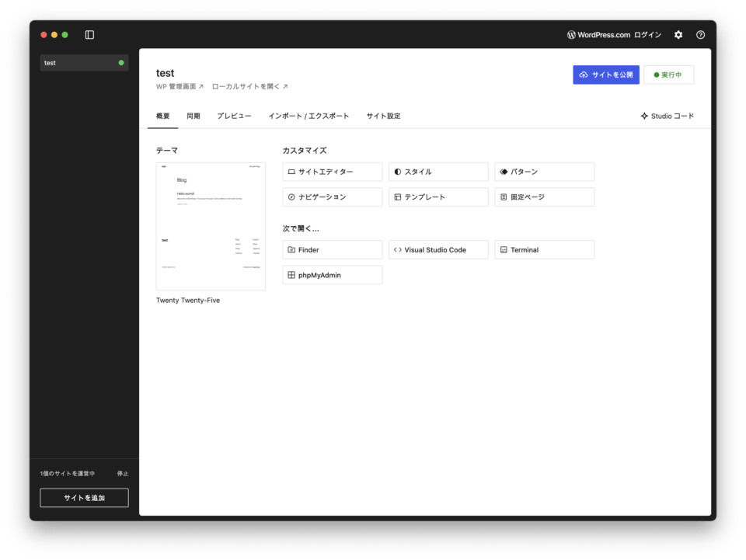Open the phpMyAdmin button
Image resolution: width=746 pixels, height=560 pixels.
click(x=332, y=275)
